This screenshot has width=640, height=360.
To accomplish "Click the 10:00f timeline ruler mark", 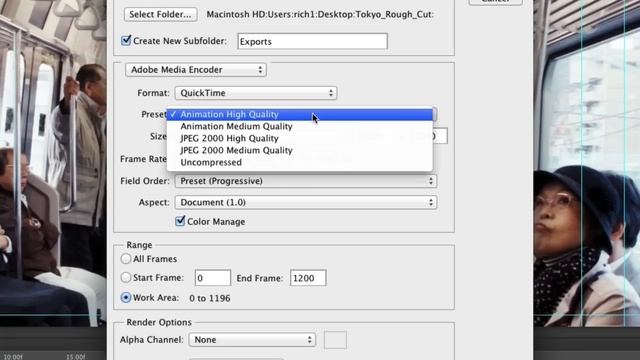I will [x=13, y=357].
